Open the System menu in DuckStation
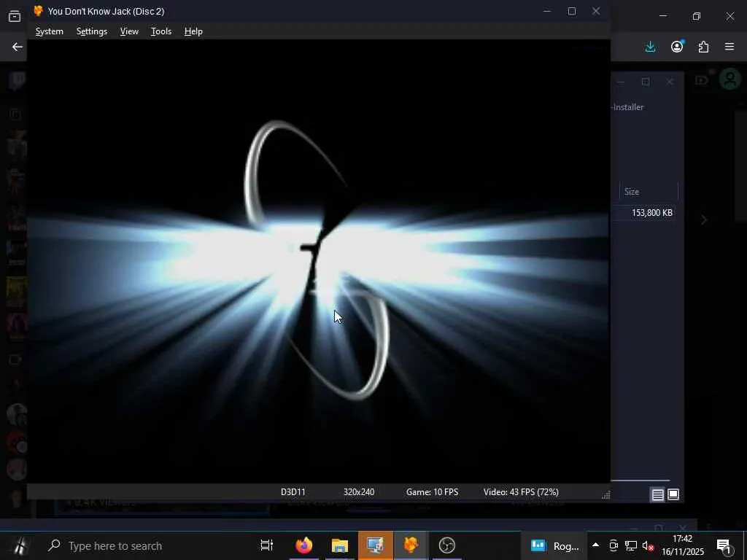The width and height of the screenshot is (747, 560). (x=49, y=31)
